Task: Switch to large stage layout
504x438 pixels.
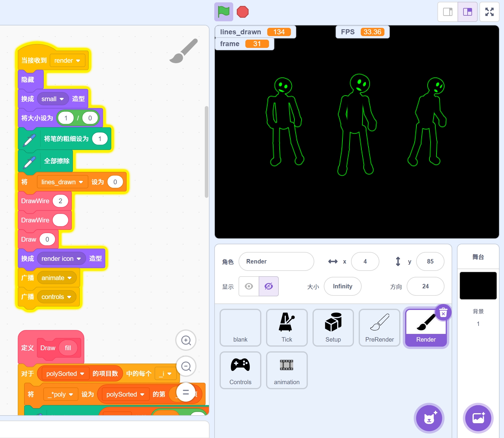Action: pos(468,12)
